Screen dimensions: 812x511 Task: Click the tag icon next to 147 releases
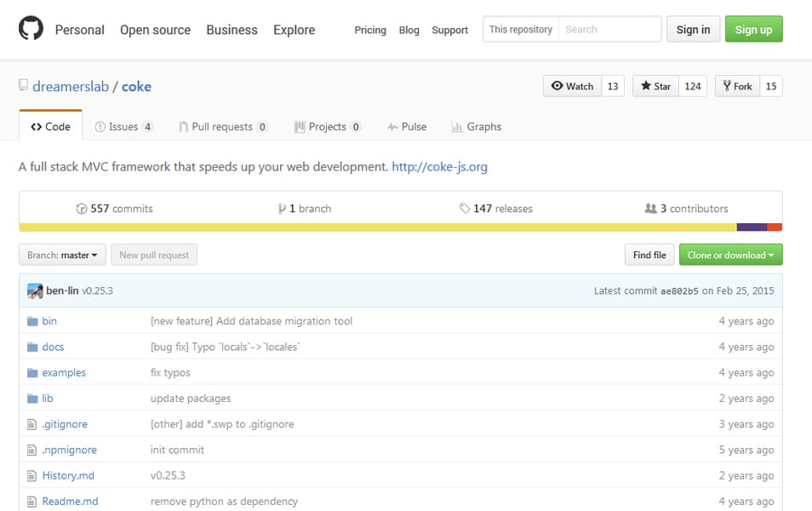(465, 209)
